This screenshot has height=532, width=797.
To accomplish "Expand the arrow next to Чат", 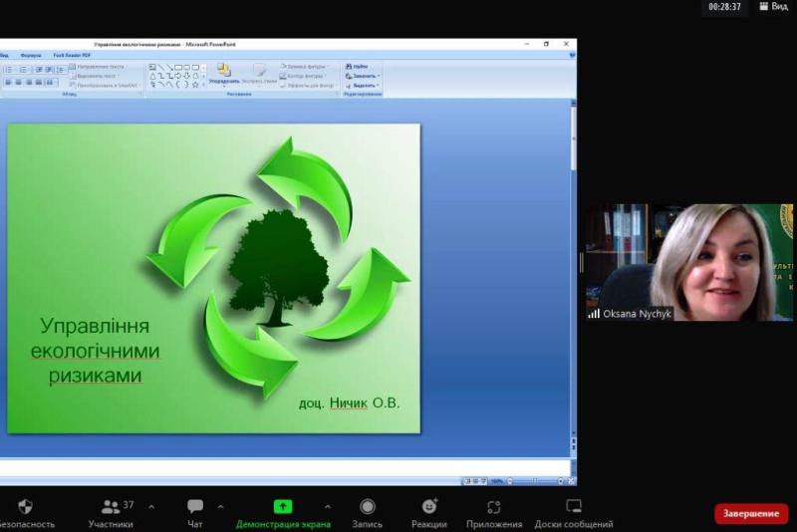I will [x=220, y=506].
